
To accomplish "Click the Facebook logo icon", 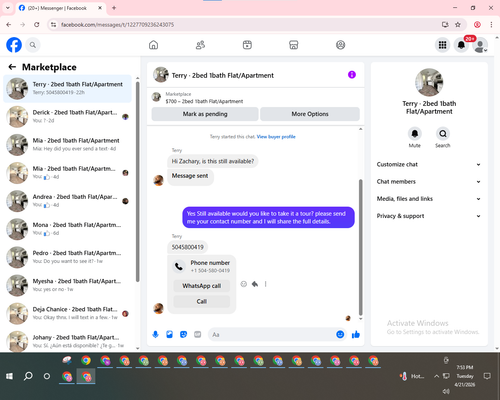I will tap(14, 45).
